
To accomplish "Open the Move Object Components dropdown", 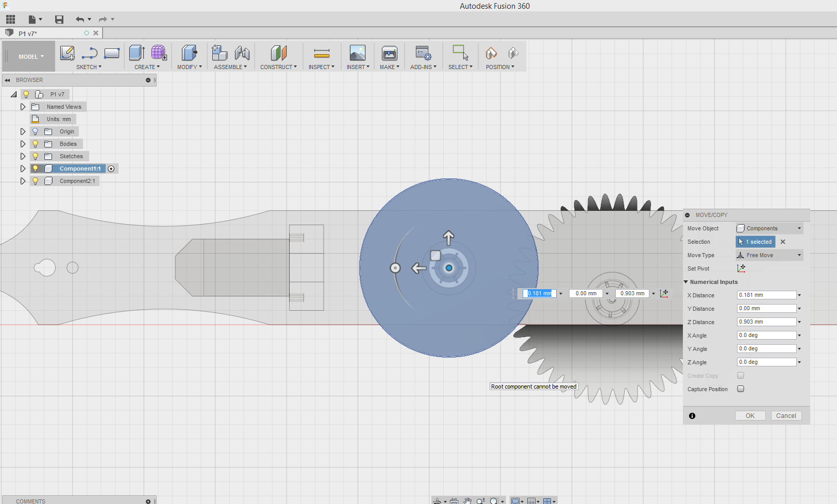I will 769,228.
